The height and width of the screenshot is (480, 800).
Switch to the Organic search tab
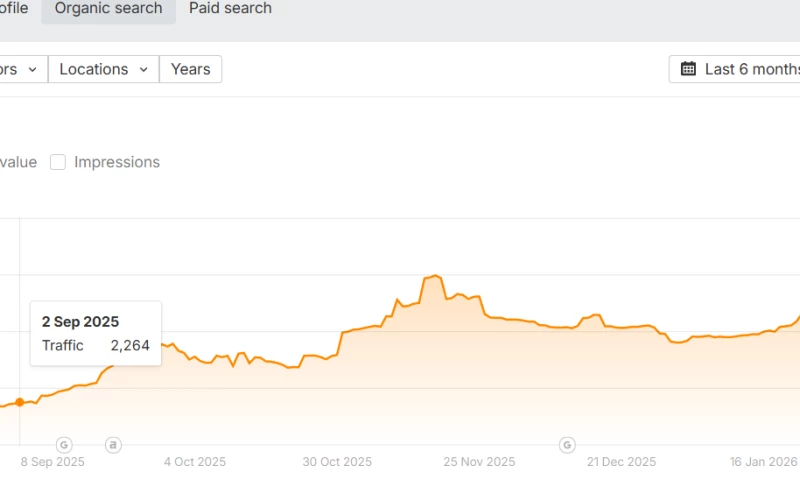[108, 9]
